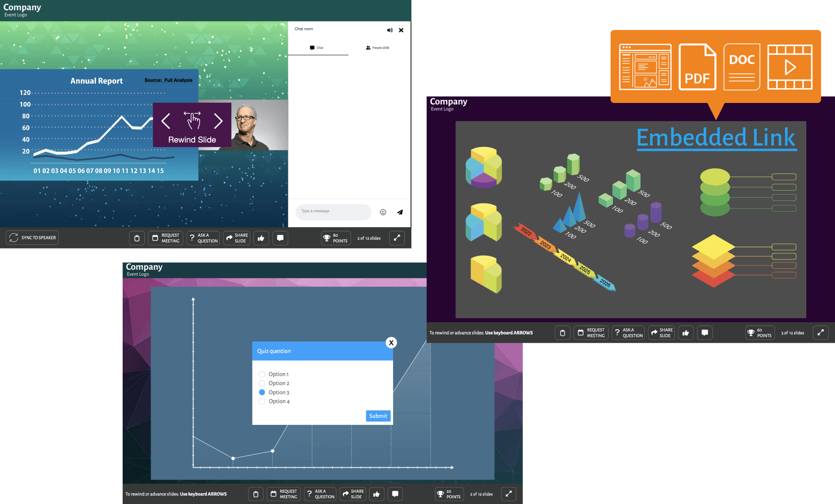Click the Type a message field
The width and height of the screenshot is (835, 504).
(334, 212)
